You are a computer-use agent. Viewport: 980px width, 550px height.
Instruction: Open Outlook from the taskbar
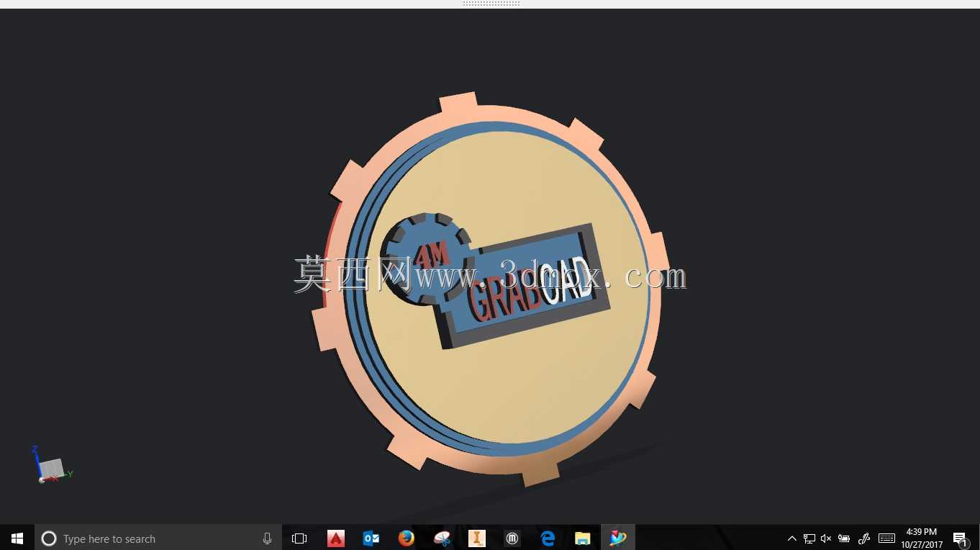(x=371, y=538)
